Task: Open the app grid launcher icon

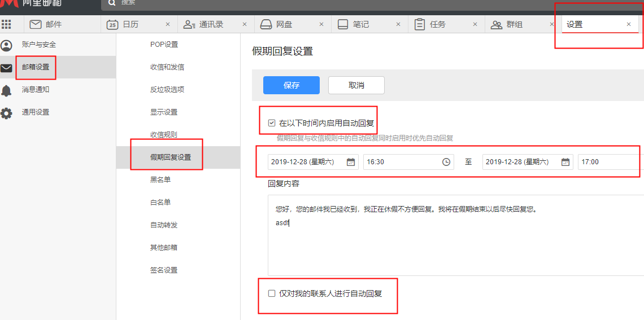Action: 6,24
